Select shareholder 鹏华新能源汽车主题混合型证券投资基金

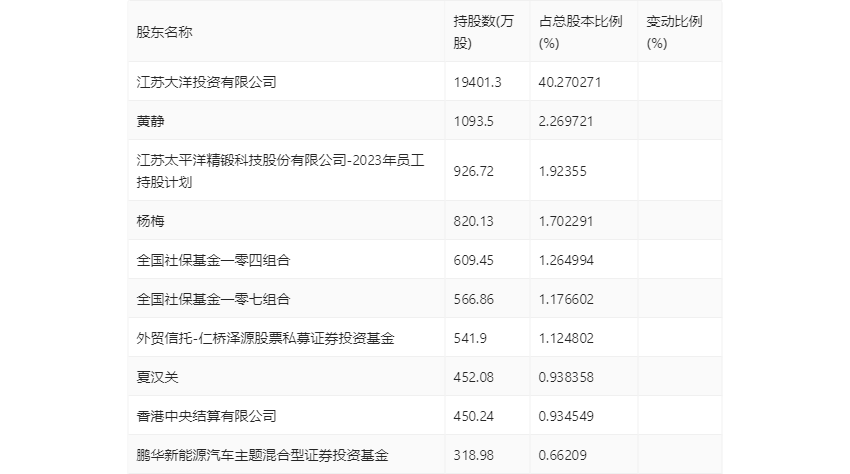coord(262,455)
